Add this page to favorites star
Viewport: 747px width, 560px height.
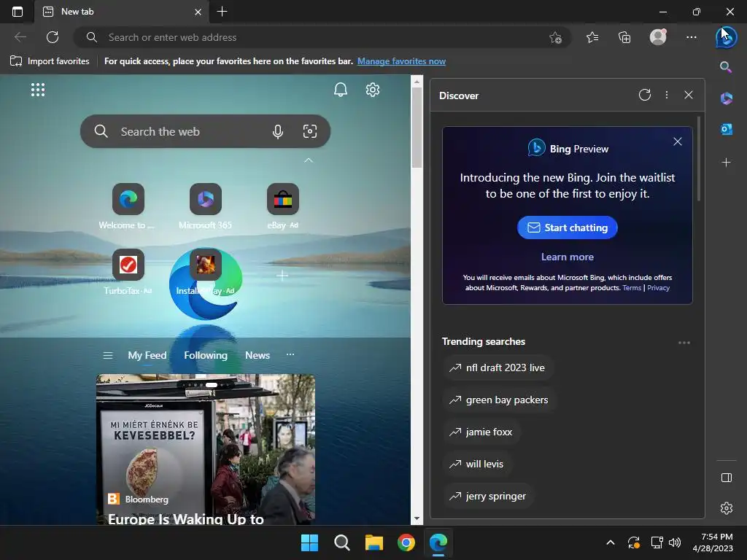coord(555,37)
